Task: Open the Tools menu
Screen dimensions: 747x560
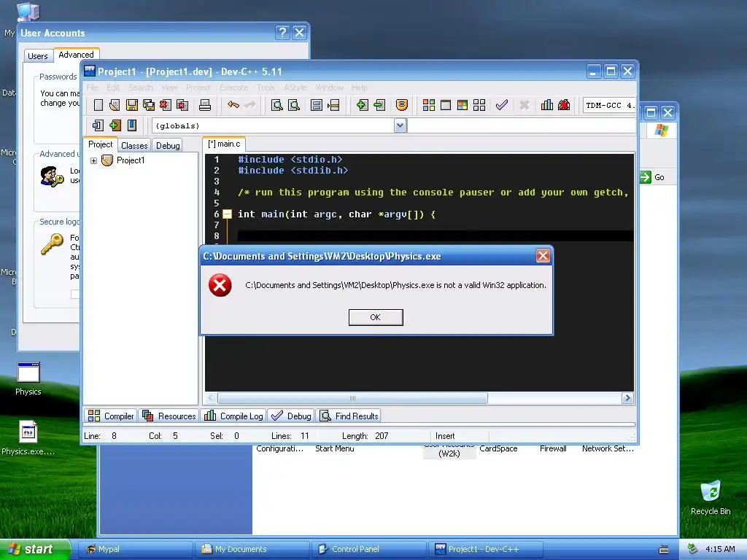Action: coord(266,87)
